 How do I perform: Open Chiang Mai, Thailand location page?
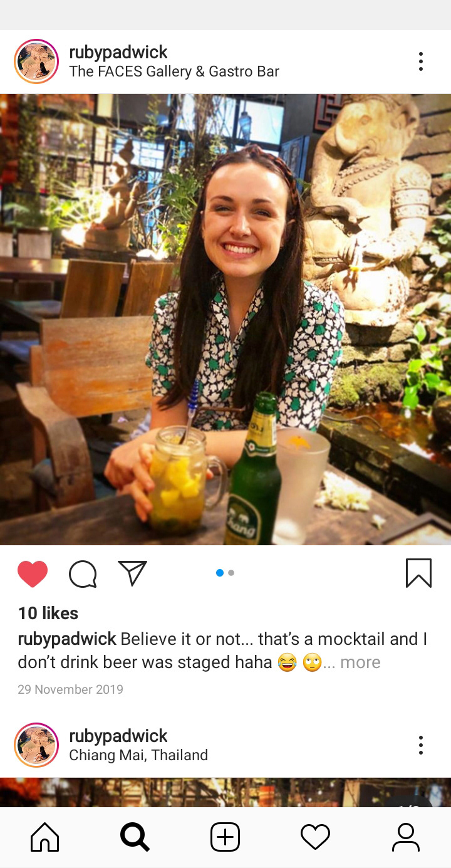coord(138,755)
